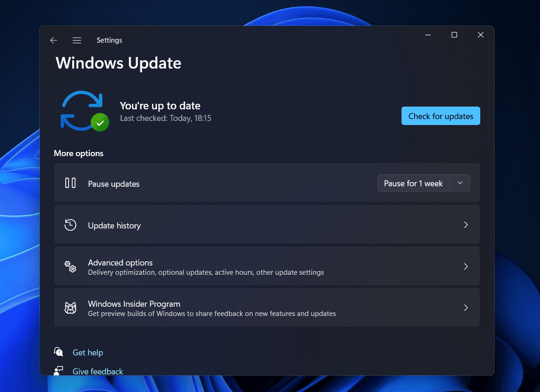Click the Pause updates label
This screenshot has width=540, height=392.
point(113,184)
